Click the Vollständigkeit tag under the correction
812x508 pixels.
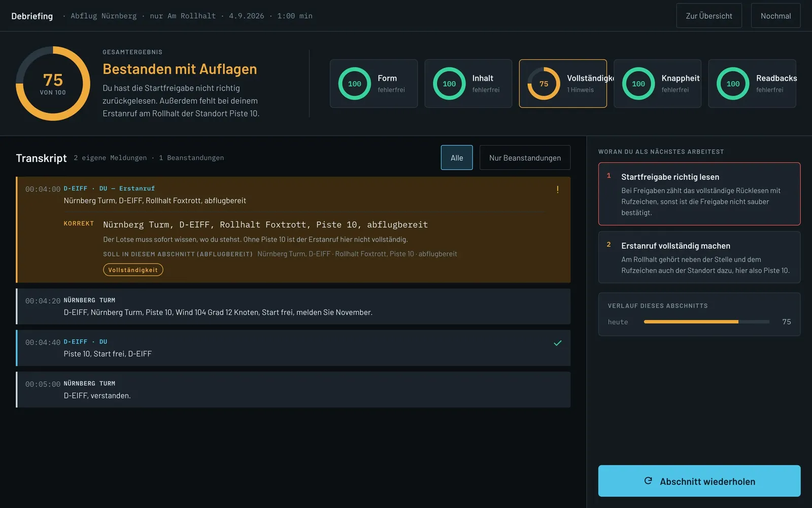pyautogui.click(x=133, y=270)
